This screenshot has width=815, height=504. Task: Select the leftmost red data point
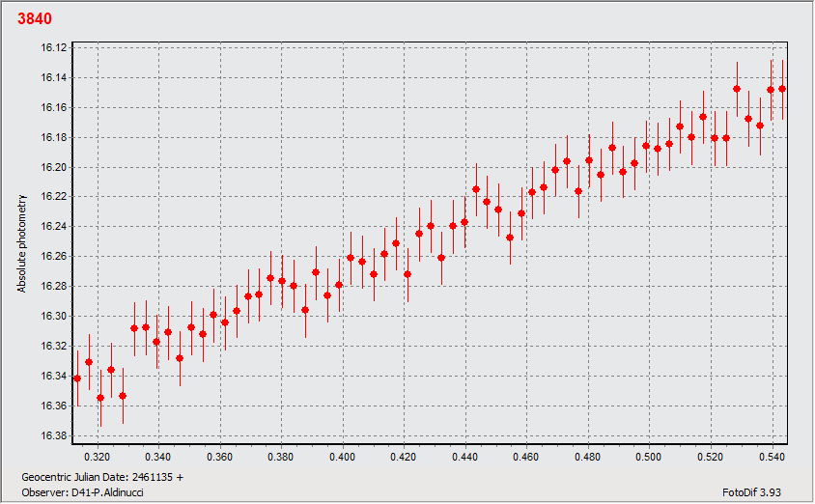click(77, 378)
